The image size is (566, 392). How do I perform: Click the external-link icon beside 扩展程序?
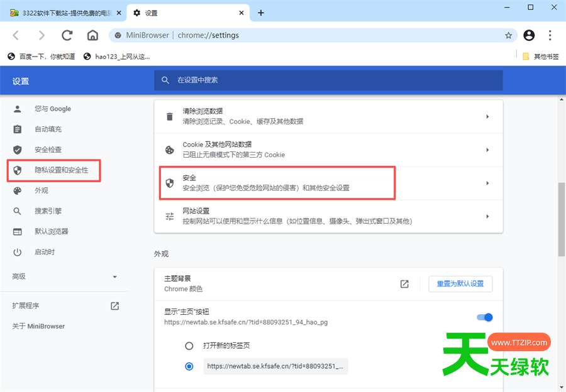click(115, 306)
